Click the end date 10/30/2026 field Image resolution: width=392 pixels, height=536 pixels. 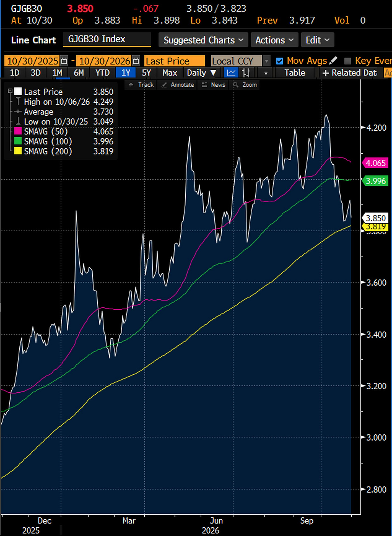click(104, 61)
